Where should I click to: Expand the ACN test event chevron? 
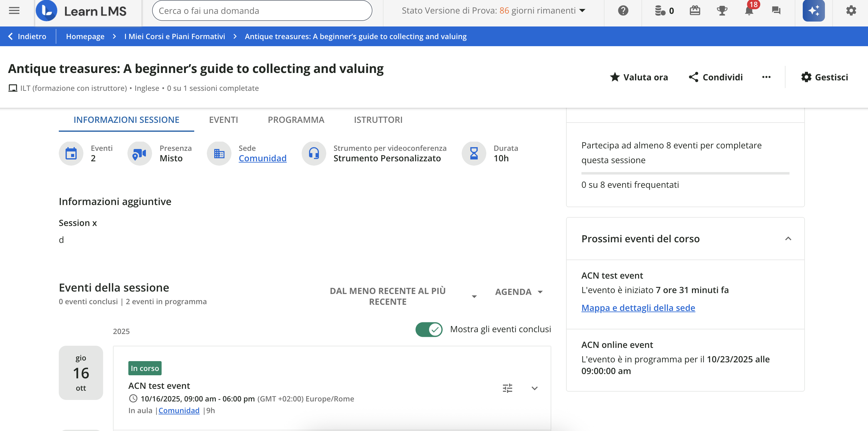(534, 388)
